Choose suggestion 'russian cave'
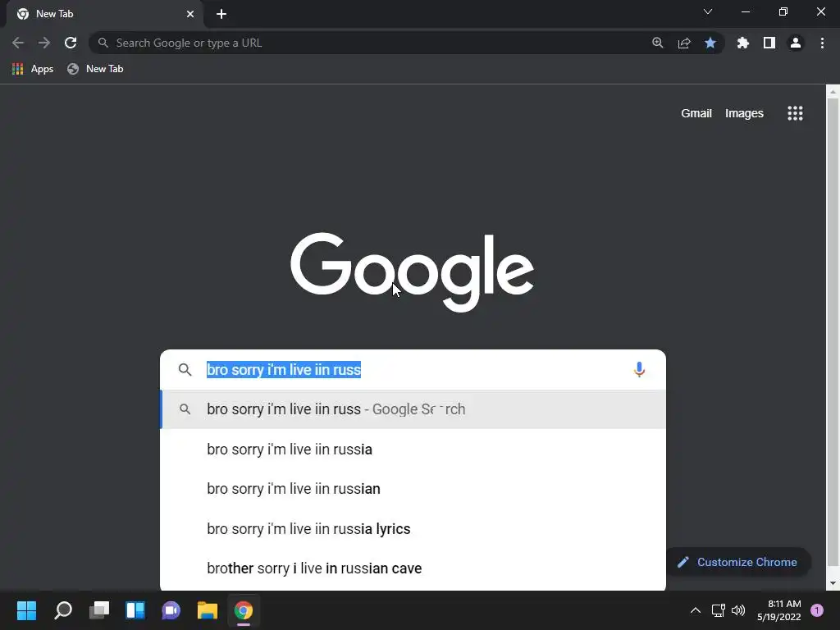 point(413,568)
